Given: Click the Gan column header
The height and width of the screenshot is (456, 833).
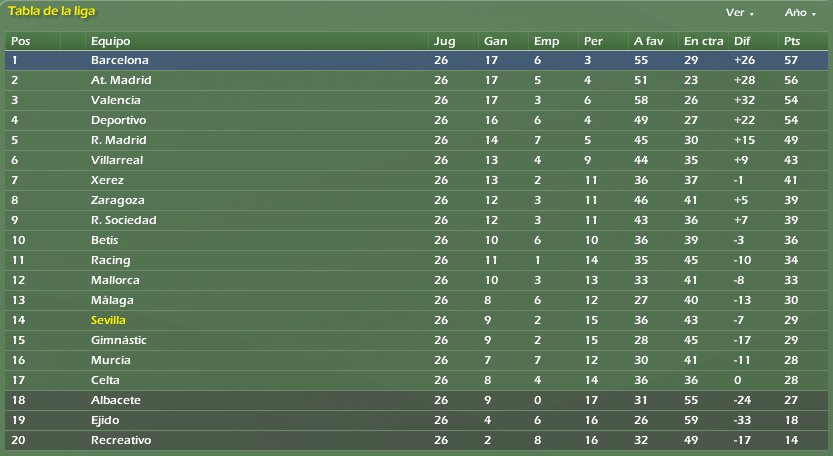Looking at the screenshot, I should [x=496, y=41].
